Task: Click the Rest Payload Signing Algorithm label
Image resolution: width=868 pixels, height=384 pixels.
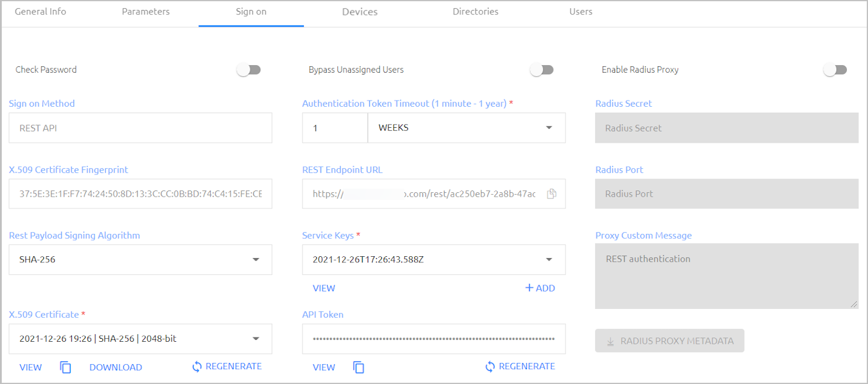Action: (x=74, y=236)
